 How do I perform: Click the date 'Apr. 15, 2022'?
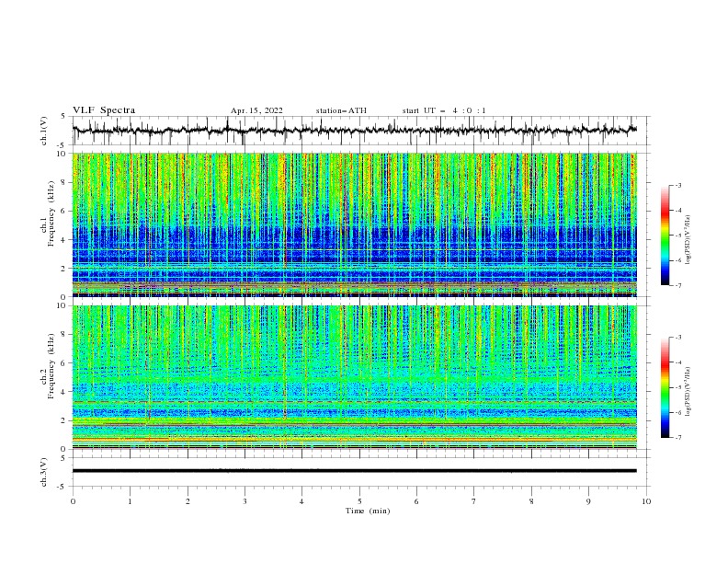(256, 110)
